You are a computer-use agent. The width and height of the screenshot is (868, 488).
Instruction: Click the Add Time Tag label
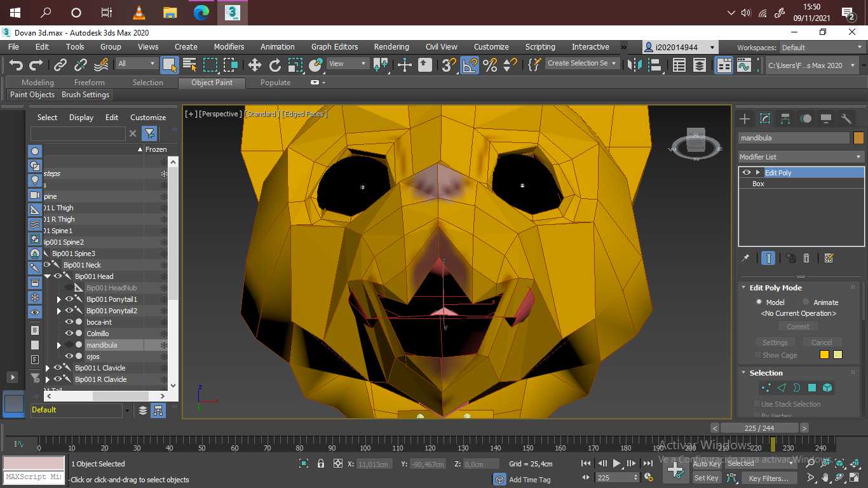coord(530,480)
